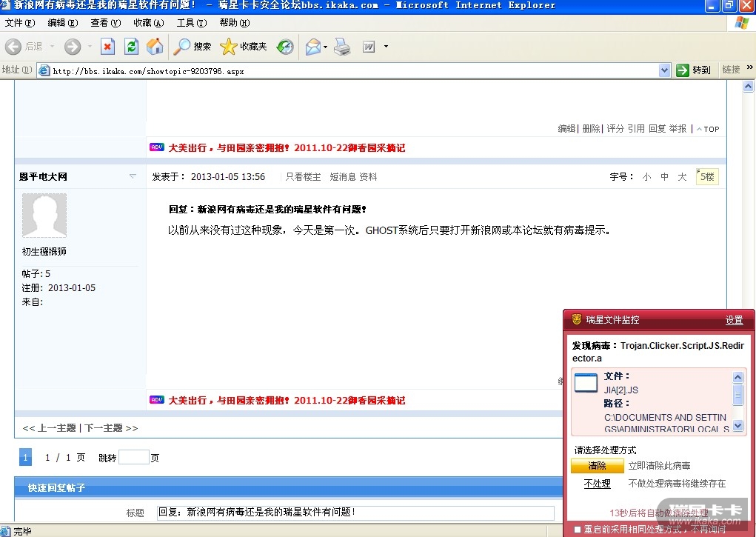This screenshot has width=756, height=537.
Task: Open the 帮助(H) menu
Action: pos(234,23)
